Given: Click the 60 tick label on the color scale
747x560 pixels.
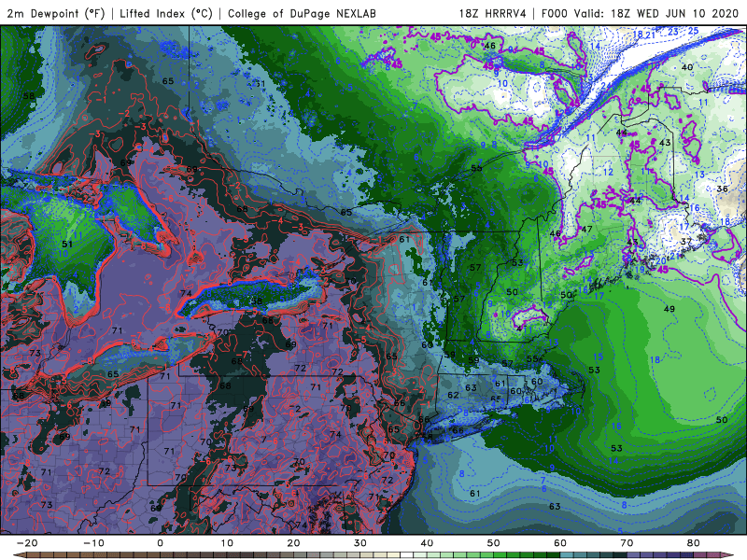Looking at the screenshot, I should tap(560, 543).
